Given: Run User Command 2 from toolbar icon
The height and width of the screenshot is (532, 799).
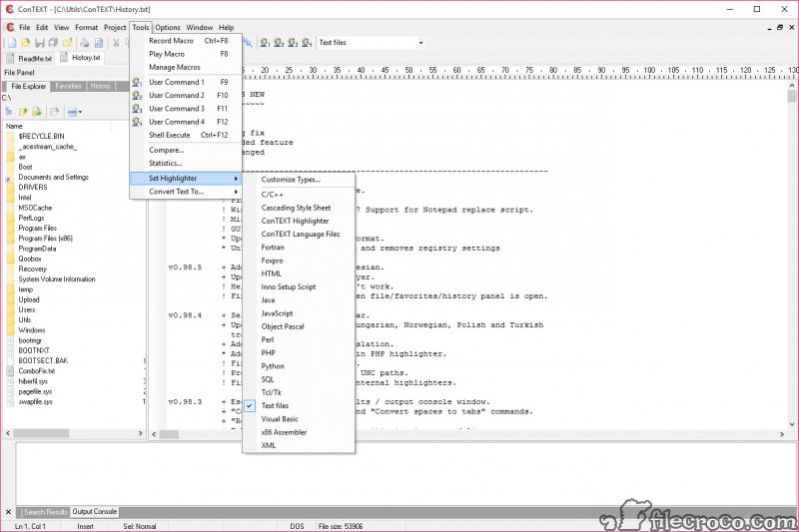Looking at the screenshot, I should (279, 43).
